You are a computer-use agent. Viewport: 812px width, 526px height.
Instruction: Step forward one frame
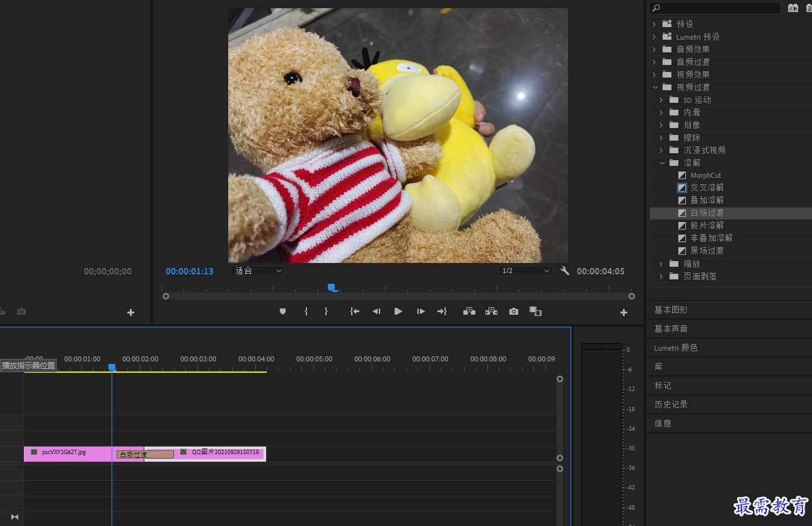click(x=420, y=312)
